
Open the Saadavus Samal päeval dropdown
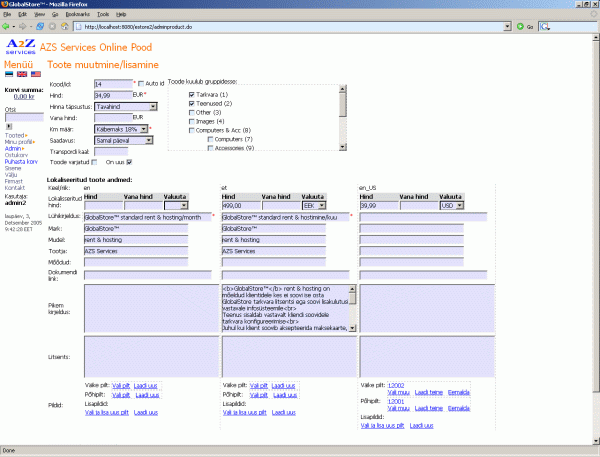point(124,140)
